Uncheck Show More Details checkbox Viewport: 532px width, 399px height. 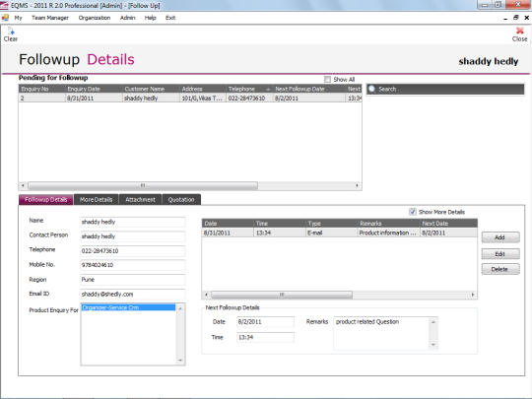[413, 212]
